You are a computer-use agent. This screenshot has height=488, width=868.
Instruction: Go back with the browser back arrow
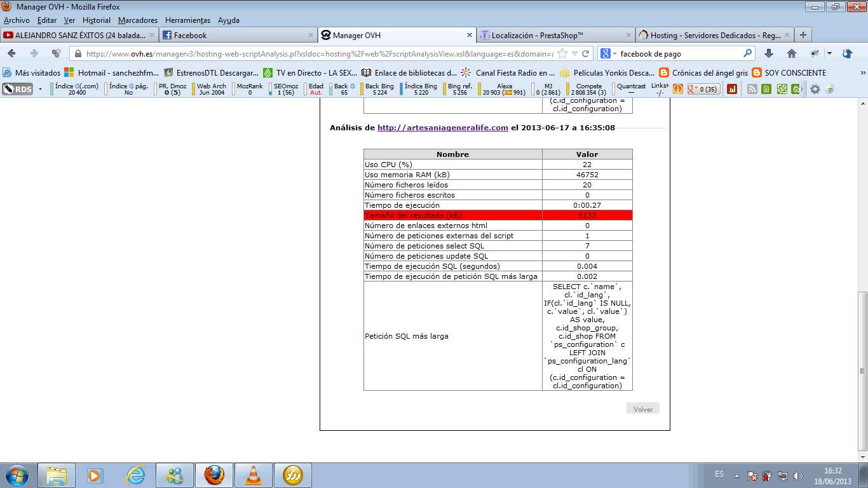point(11,53)
